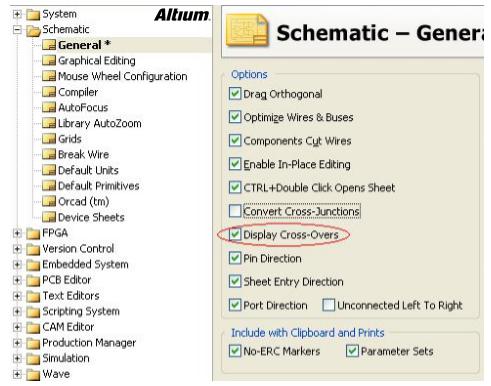Image resolution: width=491 pixels, height=386 pixels.
Task: Expand the System tree node
Action: coord(17,14)
